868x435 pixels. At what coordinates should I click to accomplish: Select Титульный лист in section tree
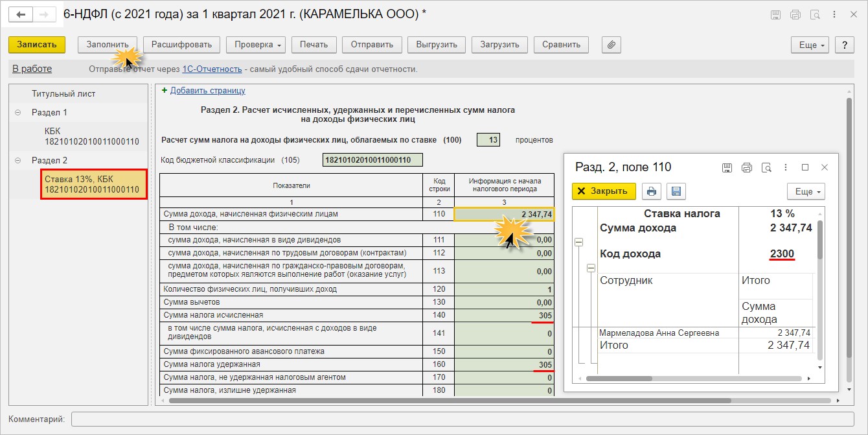coord(63,94)
